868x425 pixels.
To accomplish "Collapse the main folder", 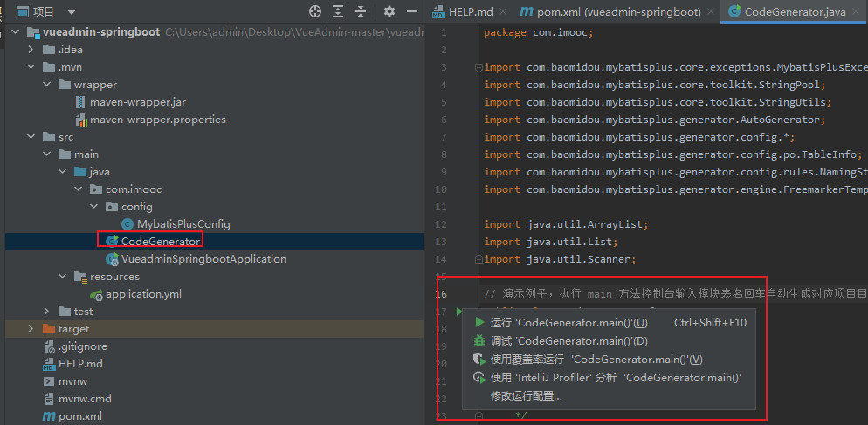I will point(46,154).
